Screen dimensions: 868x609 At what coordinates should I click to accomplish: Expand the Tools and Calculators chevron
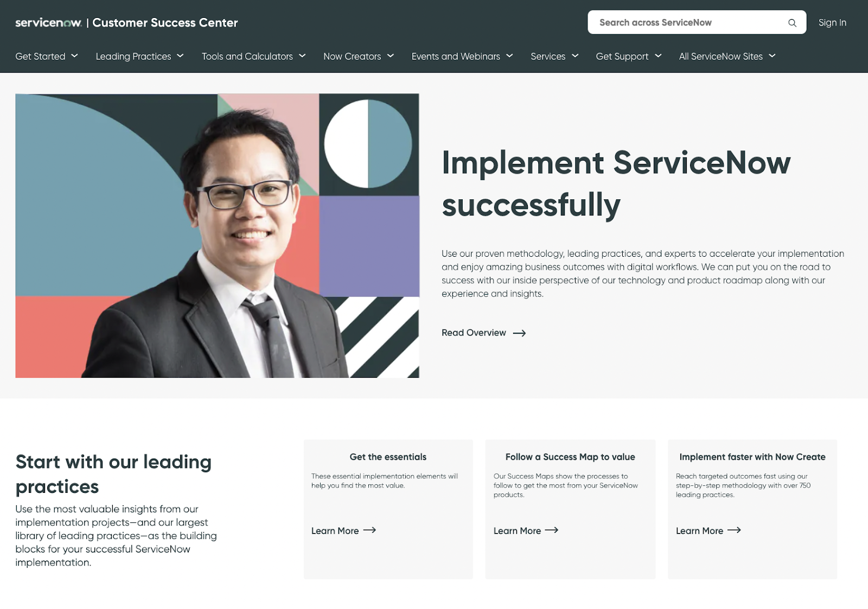coord(302,56)
